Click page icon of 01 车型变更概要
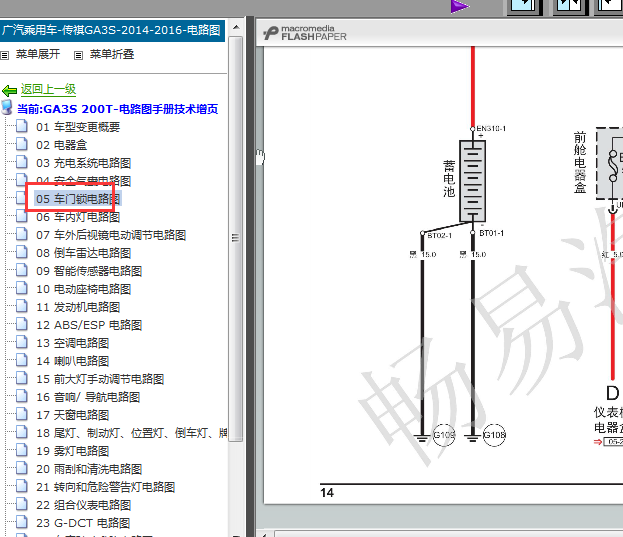 22,126
